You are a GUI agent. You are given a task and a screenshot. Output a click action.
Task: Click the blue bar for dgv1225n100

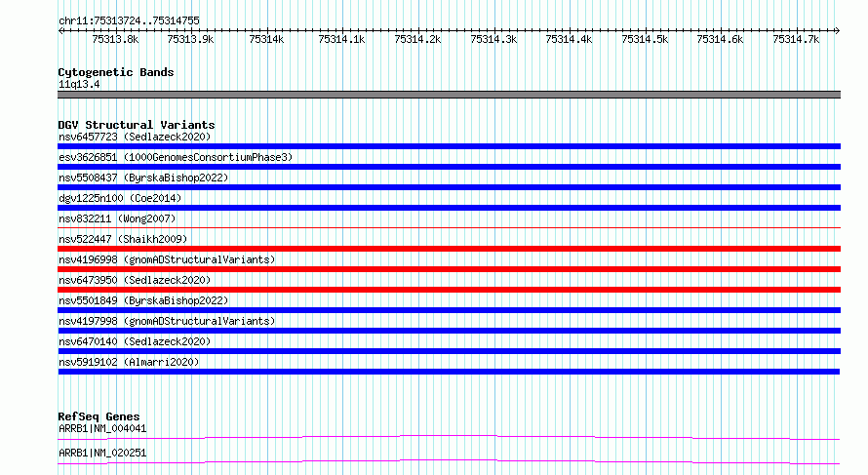(x=449, y=208)
